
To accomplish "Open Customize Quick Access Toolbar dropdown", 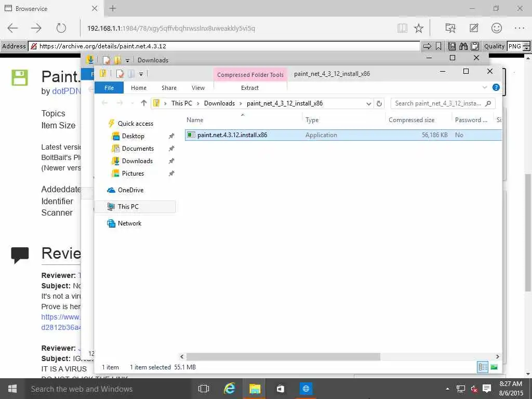I will [141, 74].
